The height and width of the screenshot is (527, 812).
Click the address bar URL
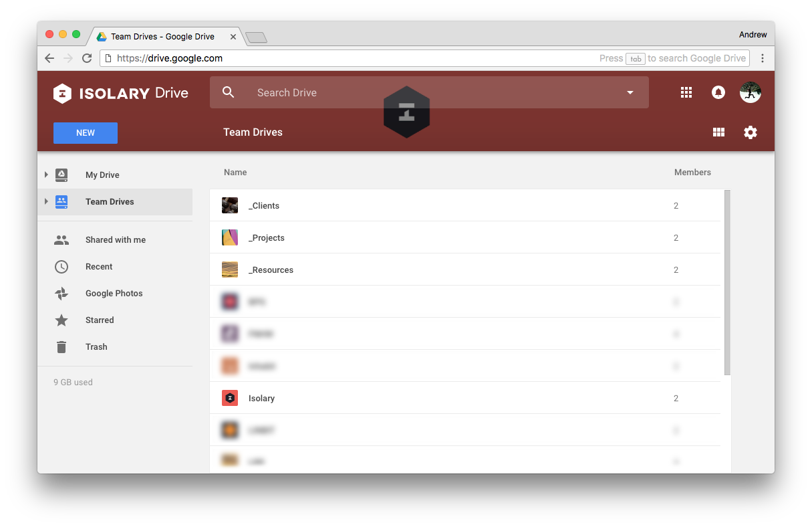pos(170,58)
